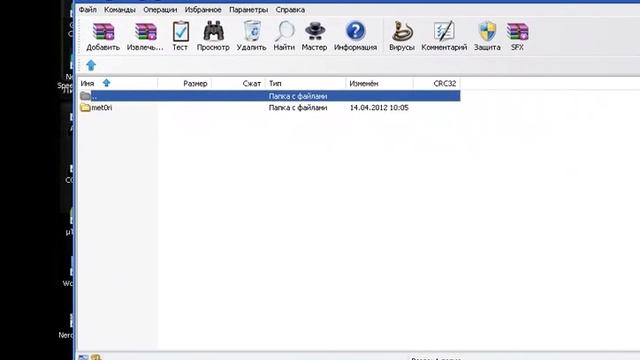Image resolution: width=640 pixels, height=360 pixels.
Task: Sort by the CRC32 column header
Action: click(x=437, y=83)
